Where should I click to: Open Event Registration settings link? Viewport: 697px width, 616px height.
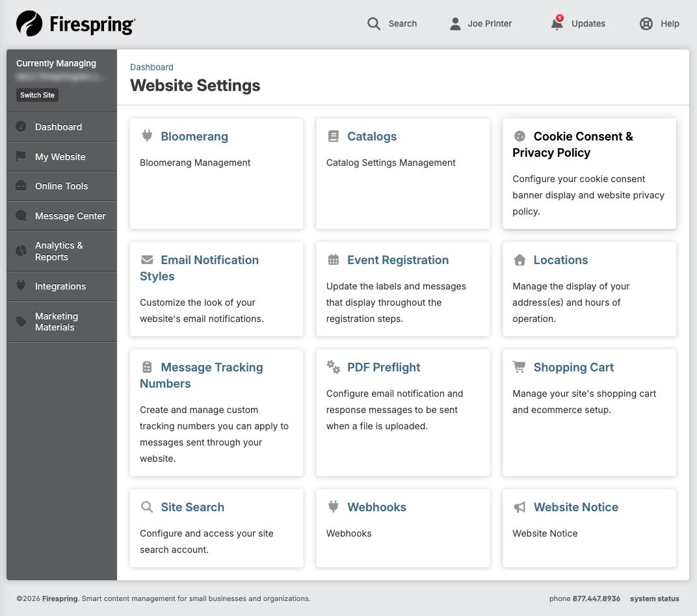(x=398, y=260)
